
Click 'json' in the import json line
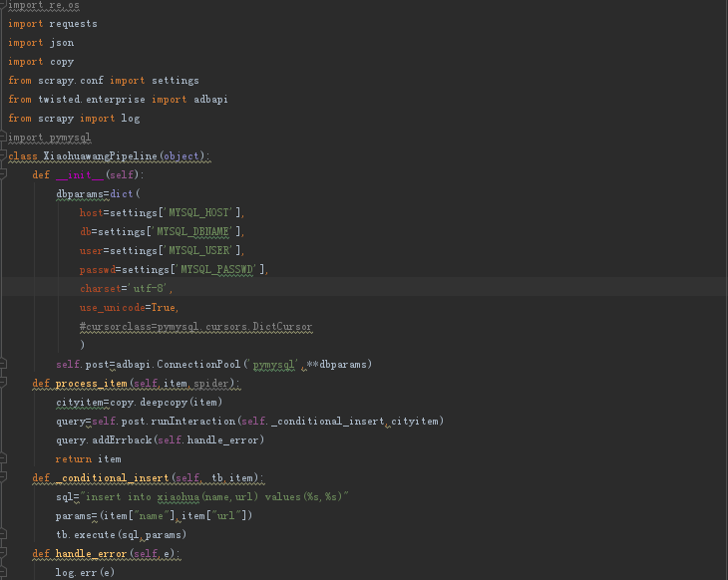(62, 43)
